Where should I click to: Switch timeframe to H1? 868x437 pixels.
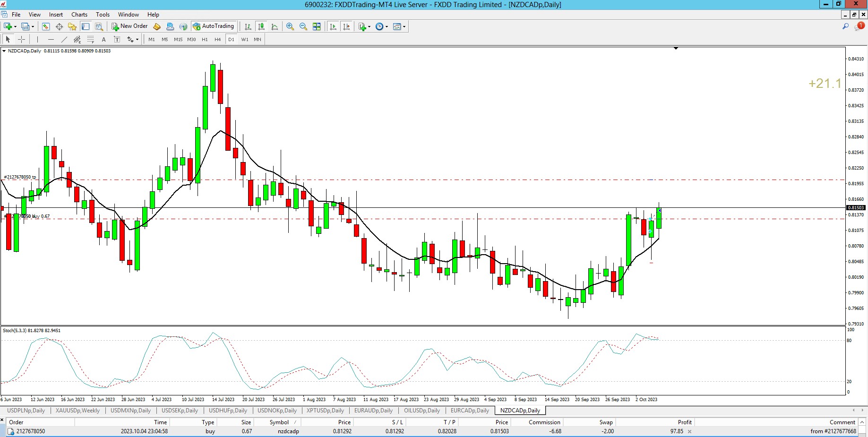[x=205, y=39]
